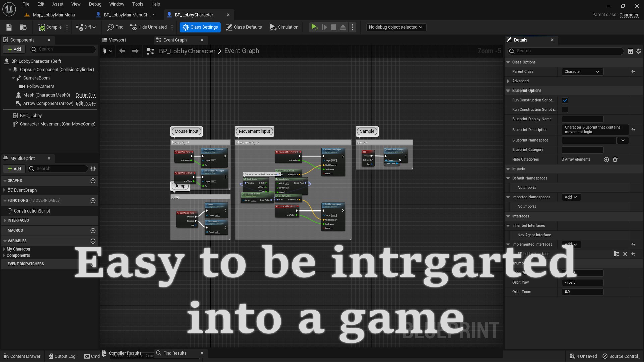This screenshot has width=644, height=362.
Task: Click the Orbit Yaw value field
Action: (582, 282)
